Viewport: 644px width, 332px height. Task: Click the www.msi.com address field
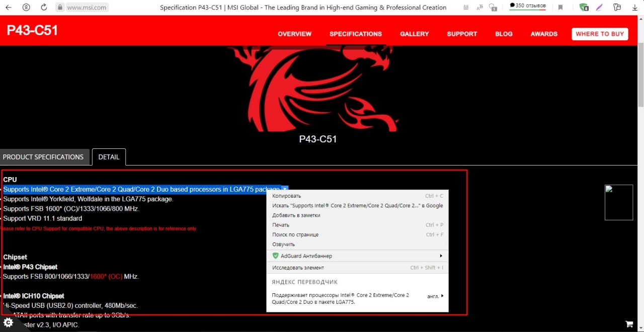pos(86,8)
